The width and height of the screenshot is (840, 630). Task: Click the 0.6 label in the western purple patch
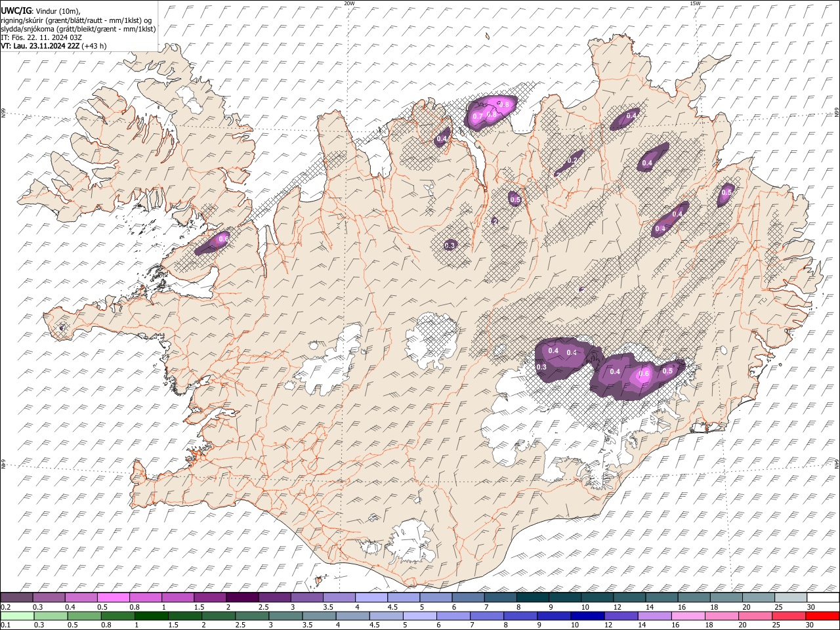pyautogui.click(x=223, y=239)
